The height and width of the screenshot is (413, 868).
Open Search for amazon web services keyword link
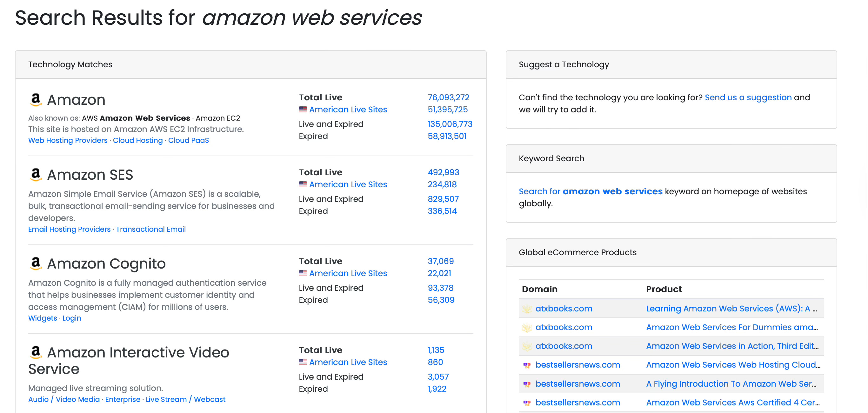click(x=590, y=191)
